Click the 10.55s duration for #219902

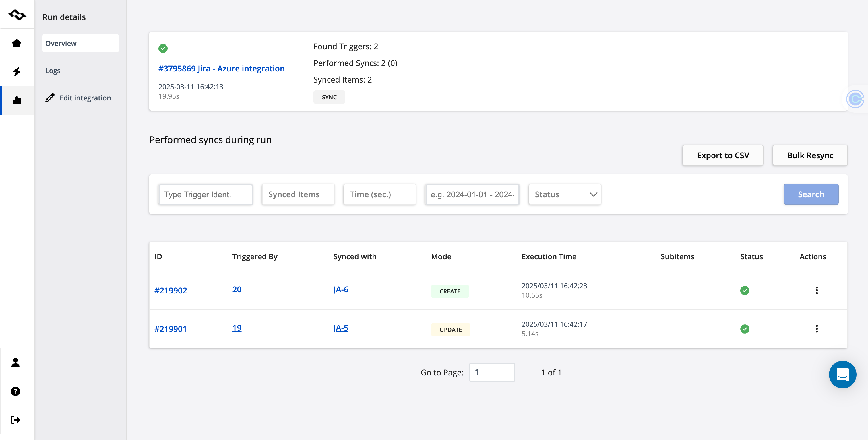click(532, 295)
